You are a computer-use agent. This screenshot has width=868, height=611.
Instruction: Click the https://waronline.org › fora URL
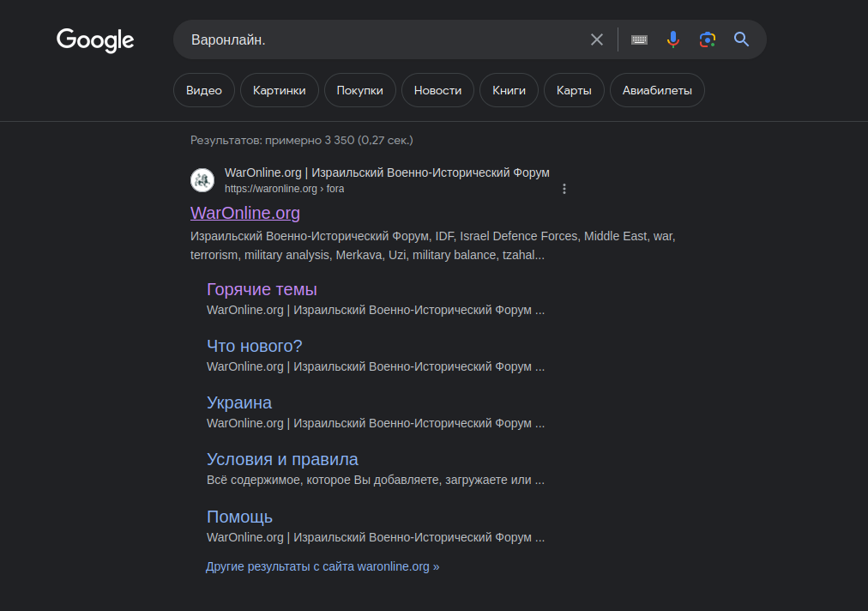[x=284, y=189]
